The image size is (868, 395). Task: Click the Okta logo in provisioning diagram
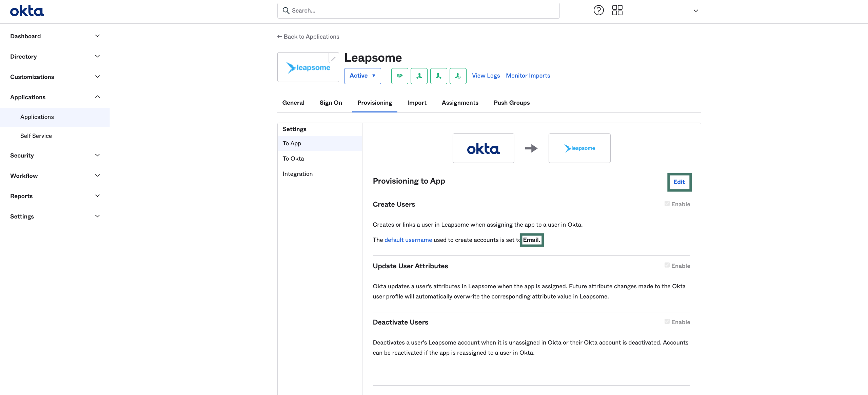(x=484, y=148)
